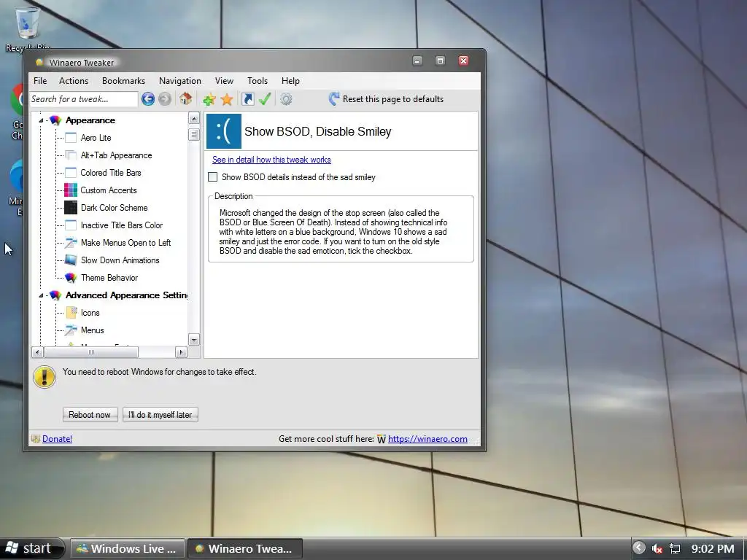Click horizontal scrollbar right arrow

click(181, 352)
